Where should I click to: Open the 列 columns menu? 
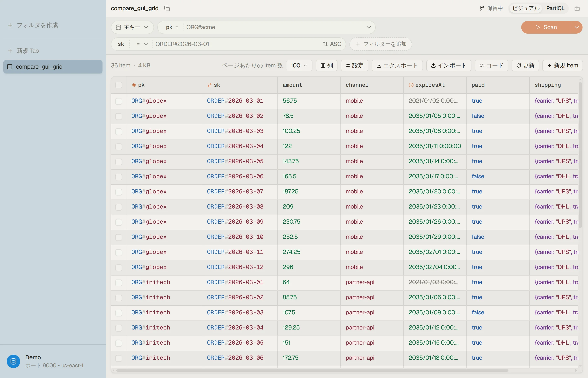pos(326,66)
